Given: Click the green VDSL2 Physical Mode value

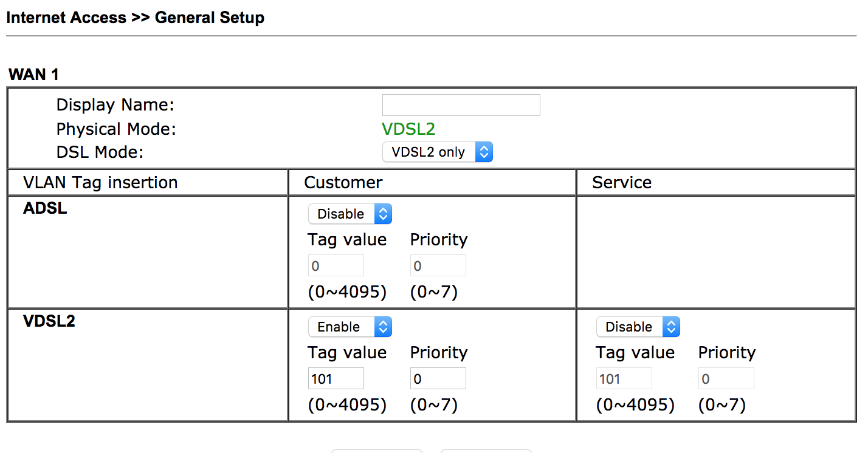Looking at the screenshot, I should (x=408, y=129).
